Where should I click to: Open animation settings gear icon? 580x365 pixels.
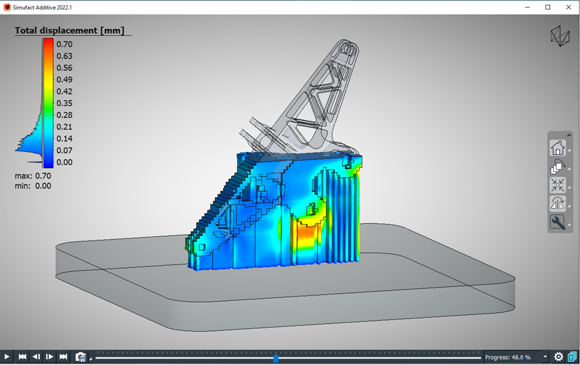[x=559, y=357]
